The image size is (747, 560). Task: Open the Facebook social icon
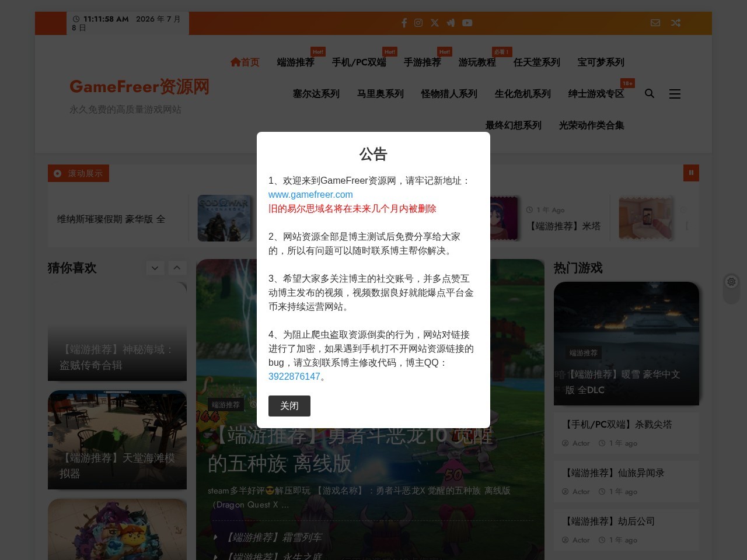tap(404, 23)
